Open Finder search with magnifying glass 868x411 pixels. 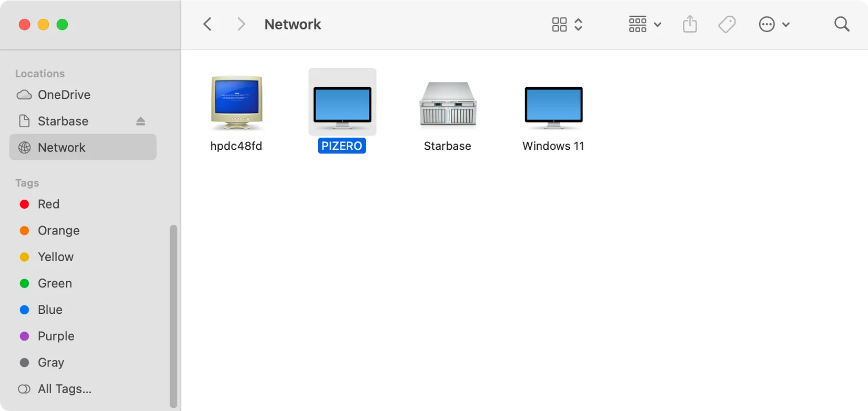tap(842, 24)
